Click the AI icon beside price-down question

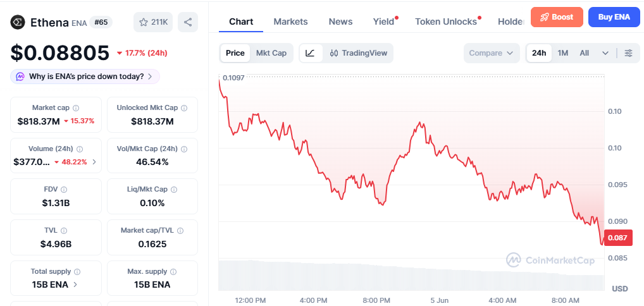click(x=20, y=76)
